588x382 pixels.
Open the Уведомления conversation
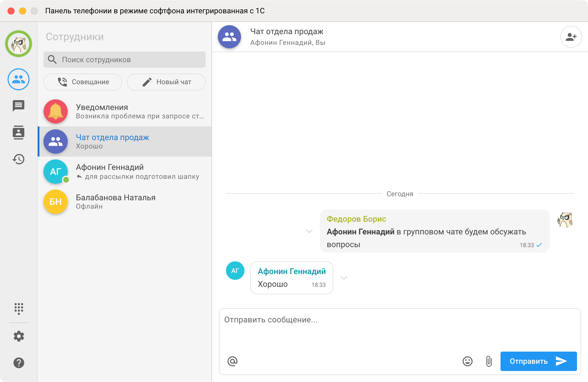click(x=125, y=111)
